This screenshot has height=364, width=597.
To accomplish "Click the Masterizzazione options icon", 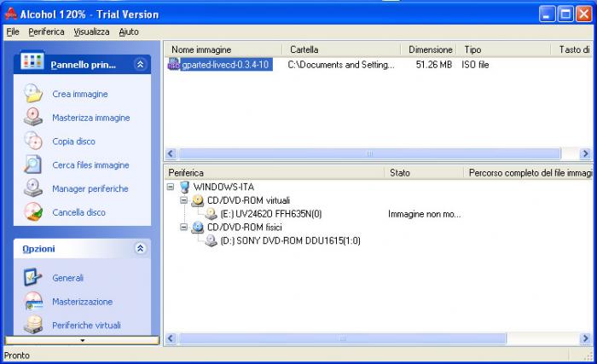I will (x=33, y=301).
